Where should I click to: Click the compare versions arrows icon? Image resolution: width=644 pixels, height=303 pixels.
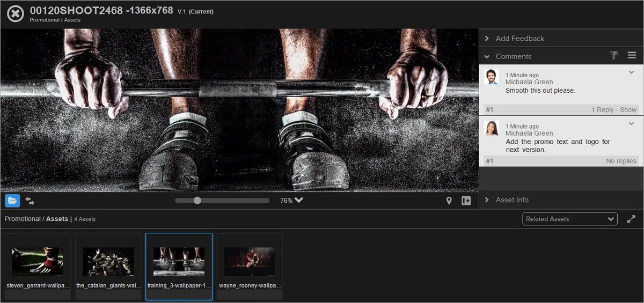pyautogui.click(x=30, y=201)
